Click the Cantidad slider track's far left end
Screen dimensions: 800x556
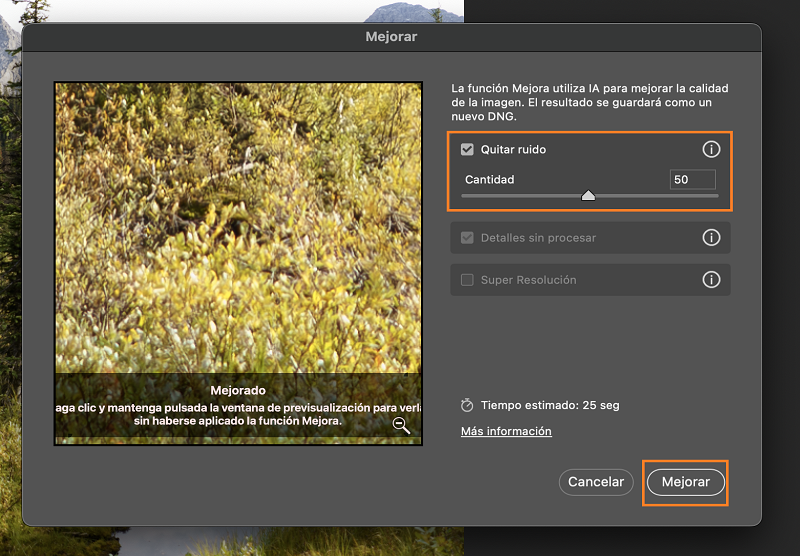click(463, 196)
